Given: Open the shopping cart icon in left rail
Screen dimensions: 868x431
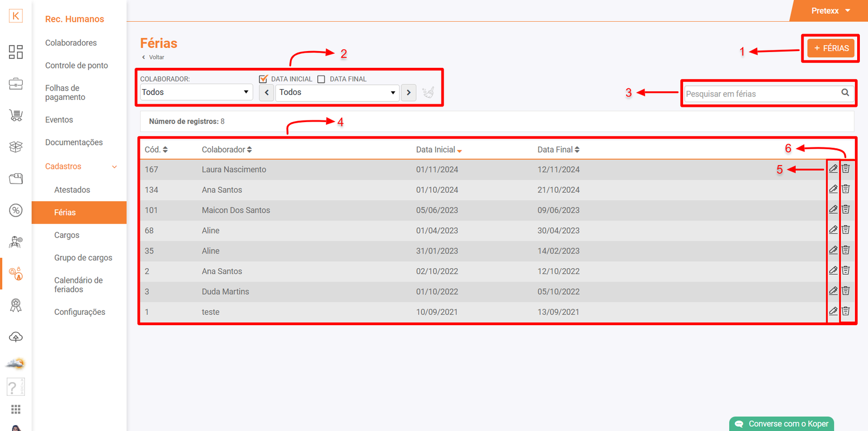Looking at the screenshot, I should (16, 115).
